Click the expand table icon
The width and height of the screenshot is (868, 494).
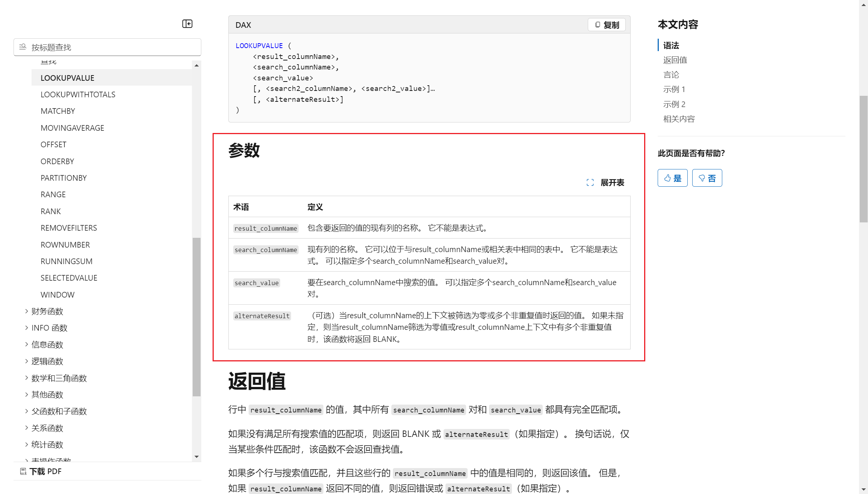click(x=590, y=183)
